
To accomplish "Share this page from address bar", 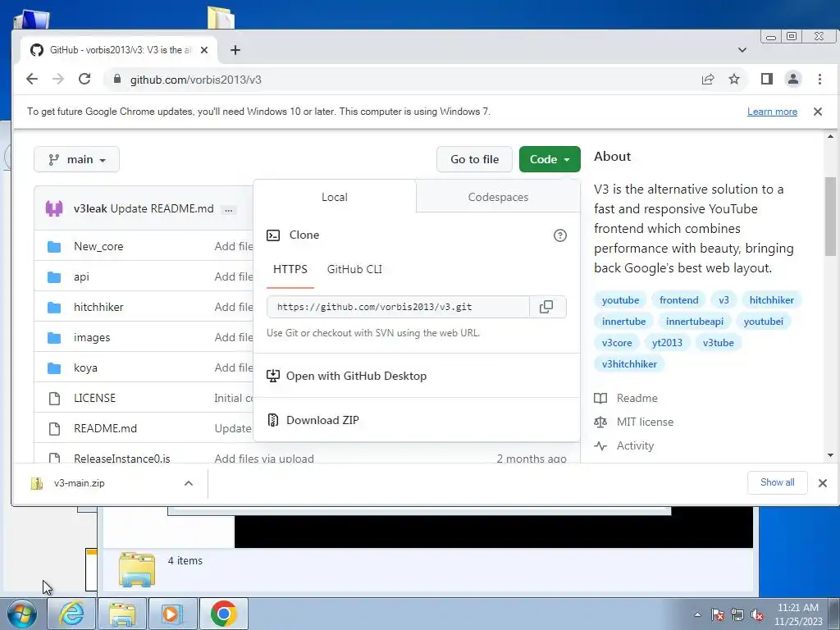I will point(708,80).
